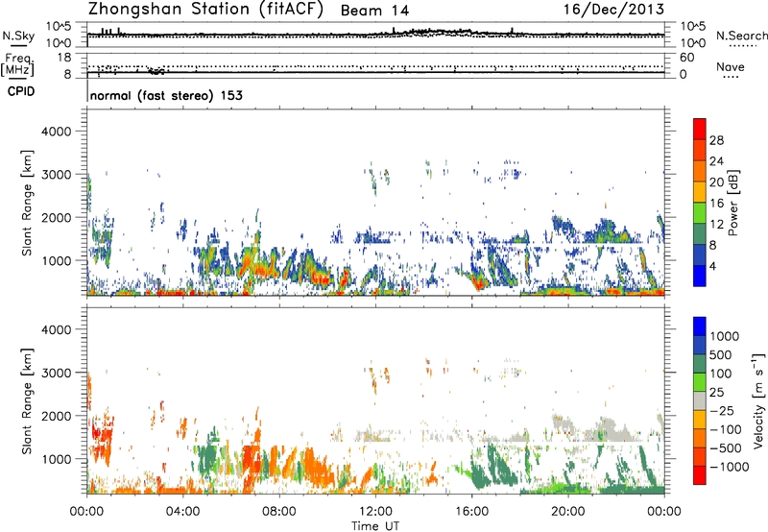Click the power panel 'Slant Range [km]' label
Screen dimensions: 768x532
click(x=27, y=203)
